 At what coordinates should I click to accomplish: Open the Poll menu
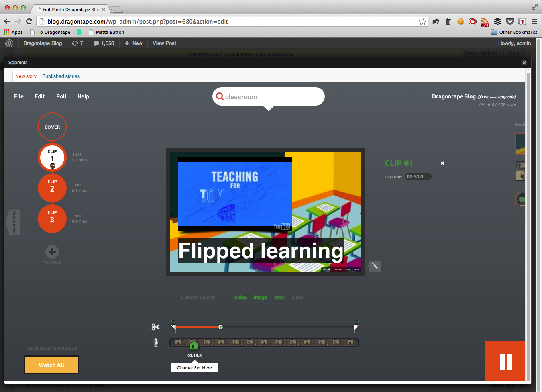point(61,96)
